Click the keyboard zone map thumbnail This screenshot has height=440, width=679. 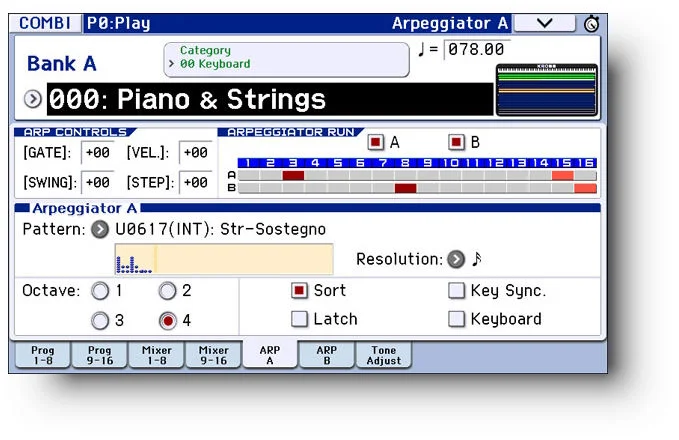tap(546, 90)
